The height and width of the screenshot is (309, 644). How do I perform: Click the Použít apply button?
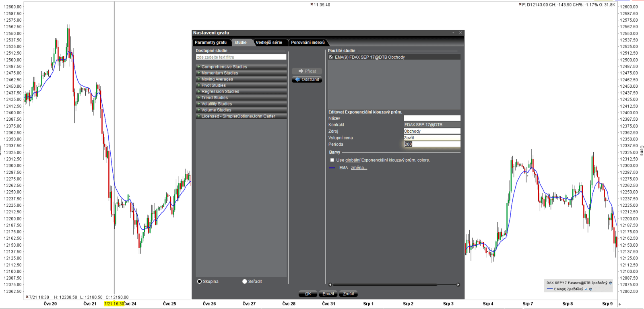pos(328,294)
